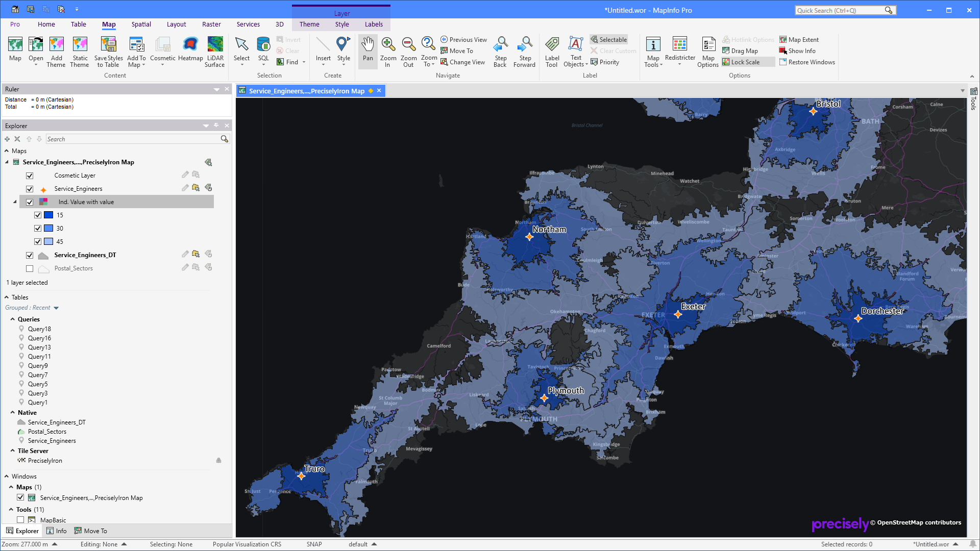
Task: Click the Step Back icon
Action: coord(501,45)
